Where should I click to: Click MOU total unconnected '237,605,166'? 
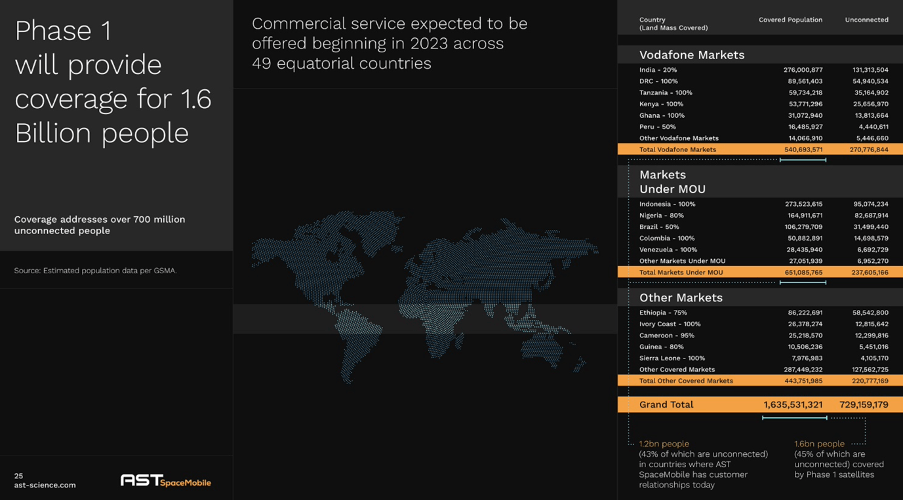[x=869, y=272]
